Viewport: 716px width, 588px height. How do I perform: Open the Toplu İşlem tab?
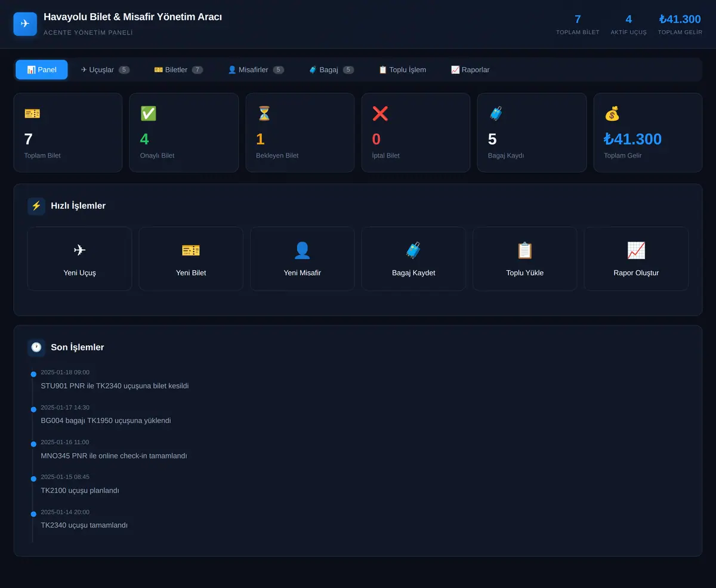[x=402, y=70]
